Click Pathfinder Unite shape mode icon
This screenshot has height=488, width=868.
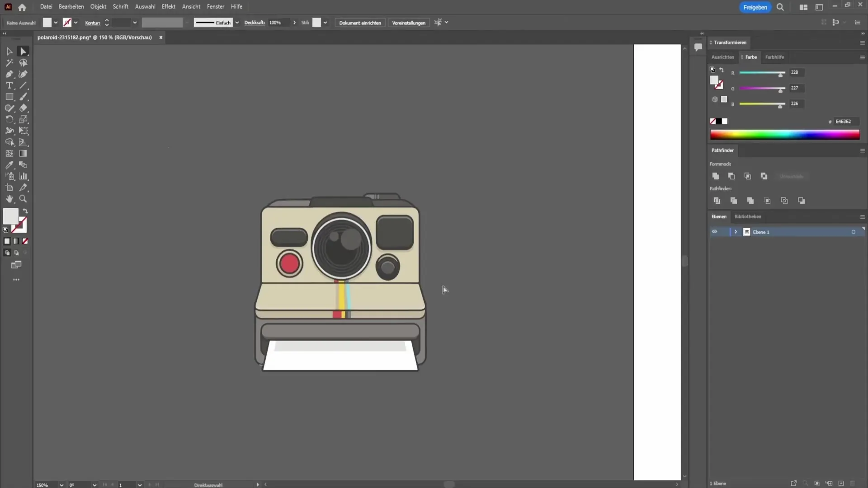click(x=715, y=176)
